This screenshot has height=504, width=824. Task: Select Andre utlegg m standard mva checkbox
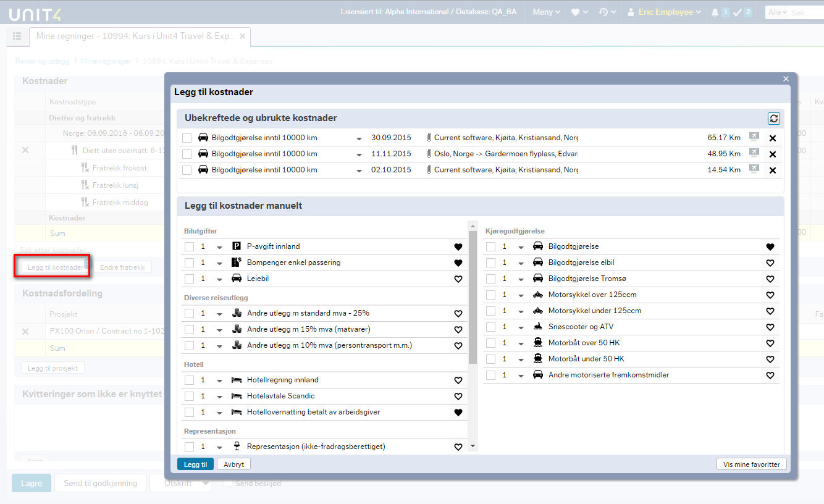tap(189, 313)
